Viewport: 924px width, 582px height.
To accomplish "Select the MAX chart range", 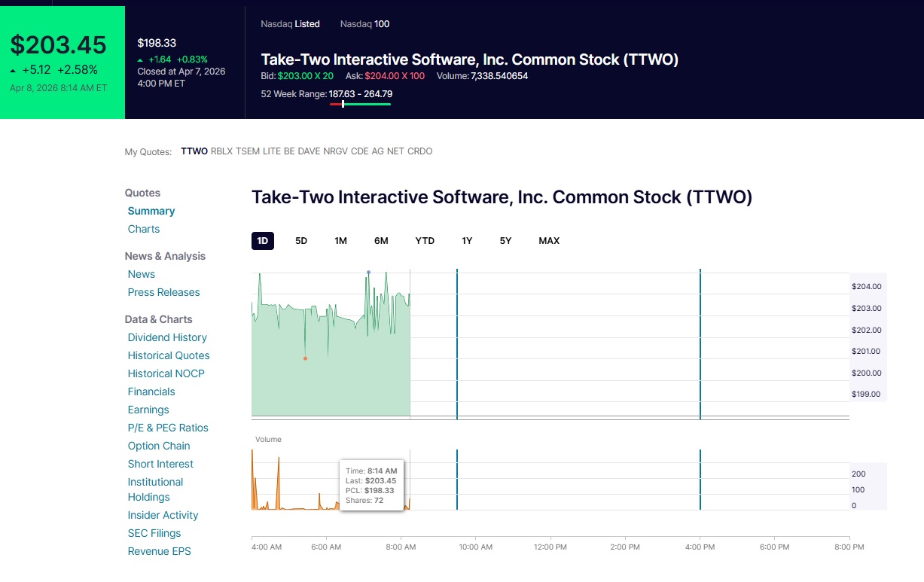I will (549, 241).
